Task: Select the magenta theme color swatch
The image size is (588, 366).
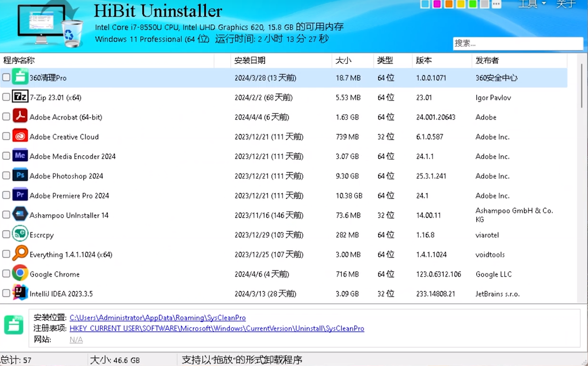Action: pyautogui.click(x=437, y=4)
